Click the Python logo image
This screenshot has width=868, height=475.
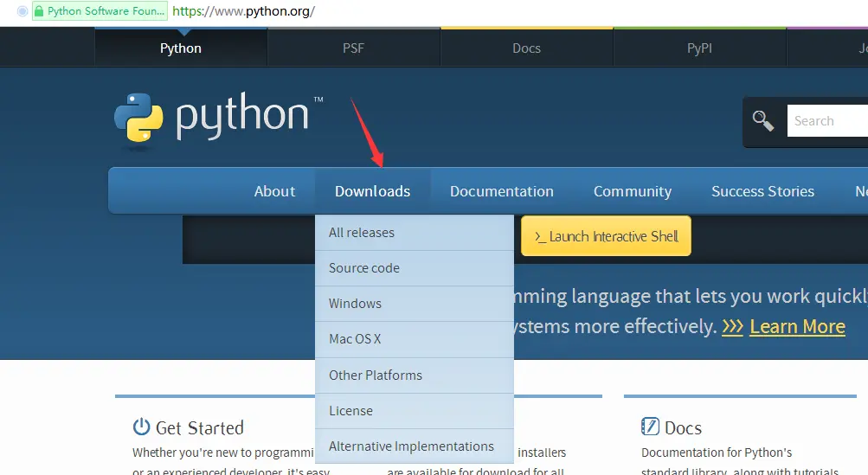(218, 119)
